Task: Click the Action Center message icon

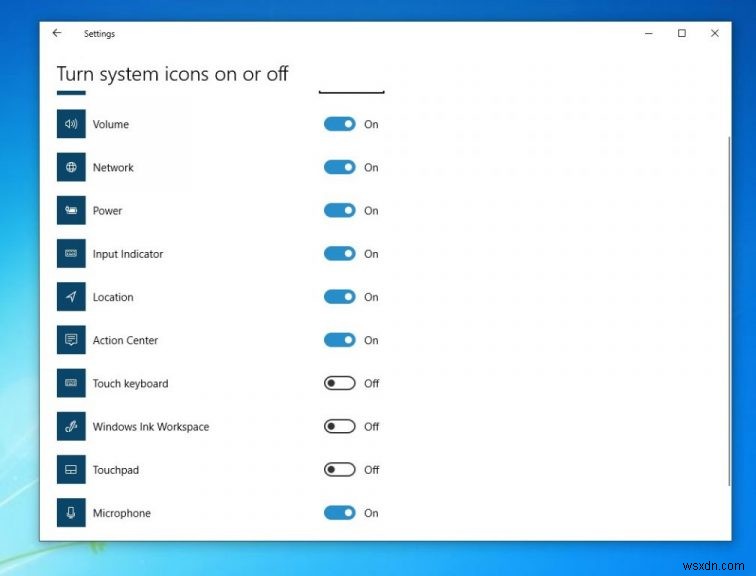Action: [71, 340]
